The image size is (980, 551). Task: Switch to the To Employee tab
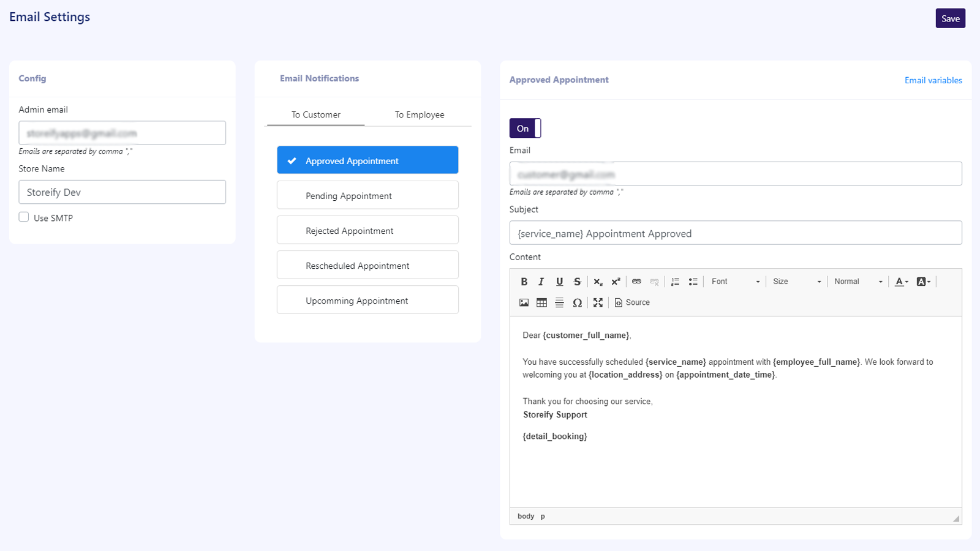pyautogui.click(x=420, y=114)
